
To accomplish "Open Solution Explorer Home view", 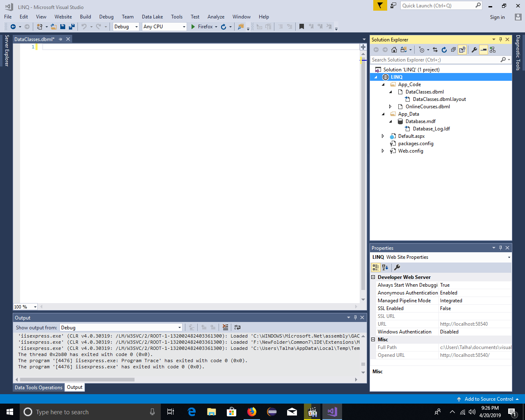I will [x=394, y=50].
